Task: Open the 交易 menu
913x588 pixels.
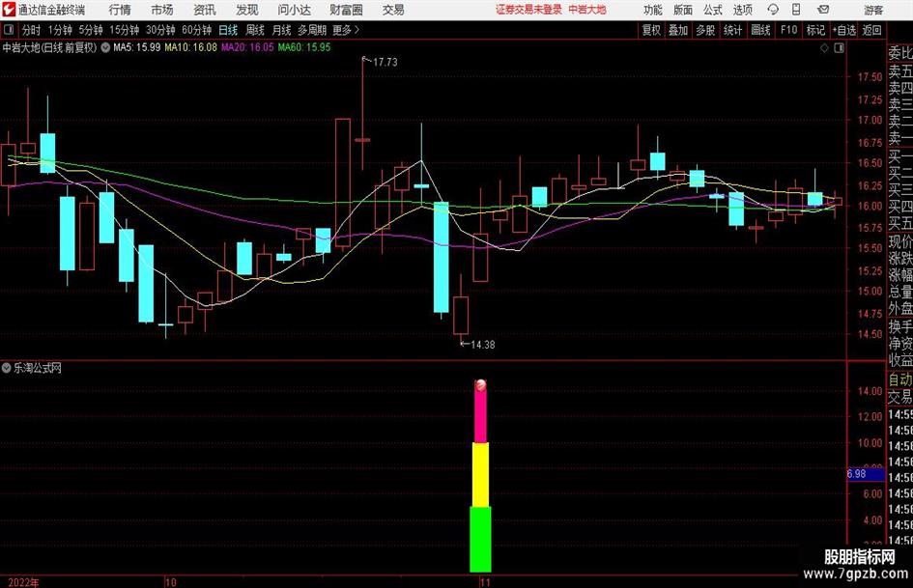Action: 393,10
